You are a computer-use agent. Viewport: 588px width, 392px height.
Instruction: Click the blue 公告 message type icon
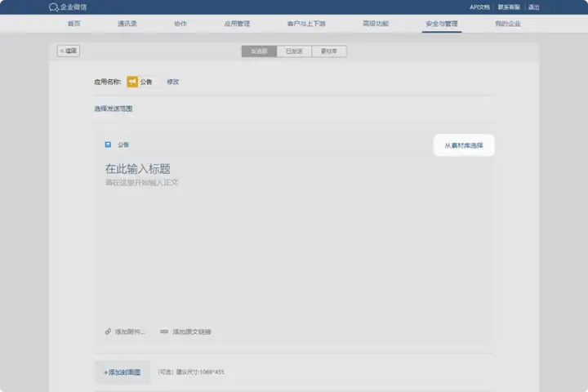pos(108,145)
